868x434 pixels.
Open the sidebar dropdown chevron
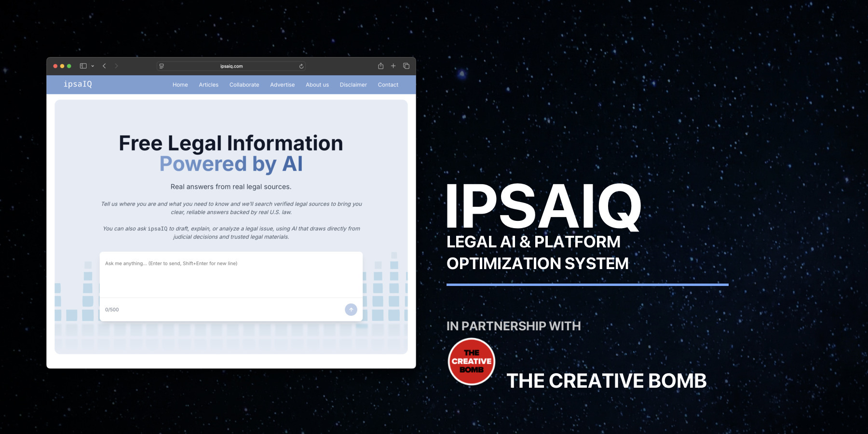[x=93, y=66]
